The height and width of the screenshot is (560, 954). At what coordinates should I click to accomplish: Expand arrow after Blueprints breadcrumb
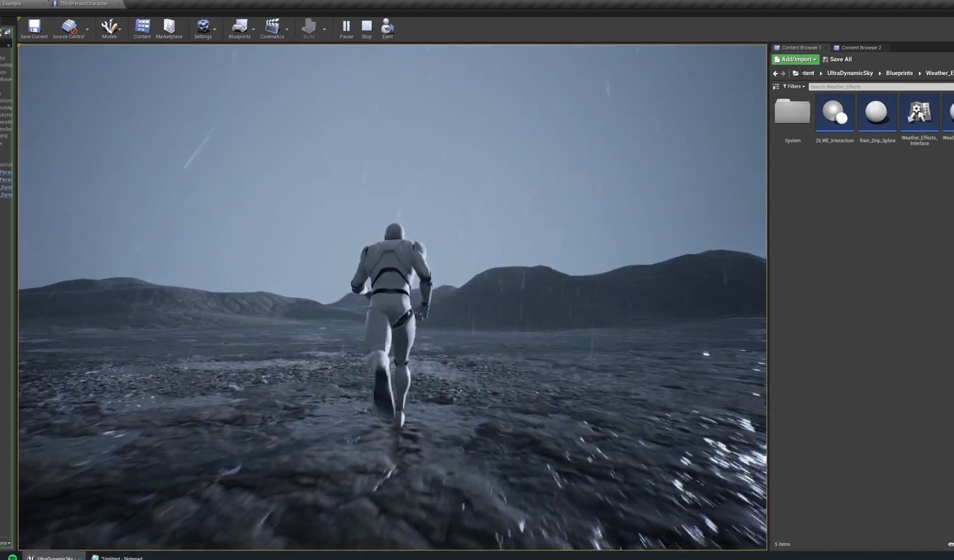click(x=919, y=73)
